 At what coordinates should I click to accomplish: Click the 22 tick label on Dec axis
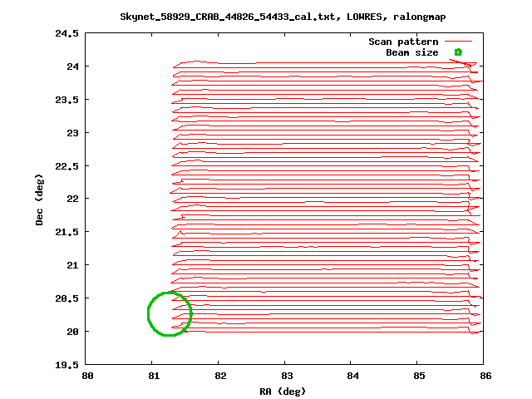(x=73, y=199)
